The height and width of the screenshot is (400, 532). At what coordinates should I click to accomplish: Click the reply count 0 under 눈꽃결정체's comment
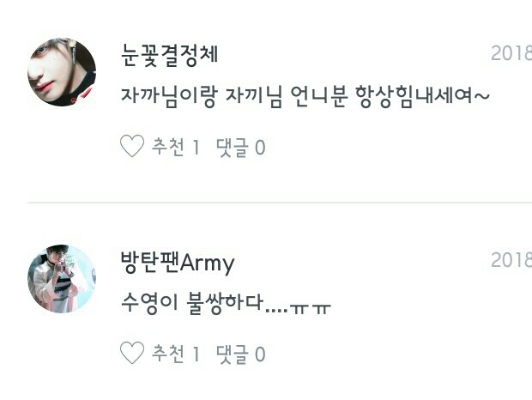tap(260, 148)
